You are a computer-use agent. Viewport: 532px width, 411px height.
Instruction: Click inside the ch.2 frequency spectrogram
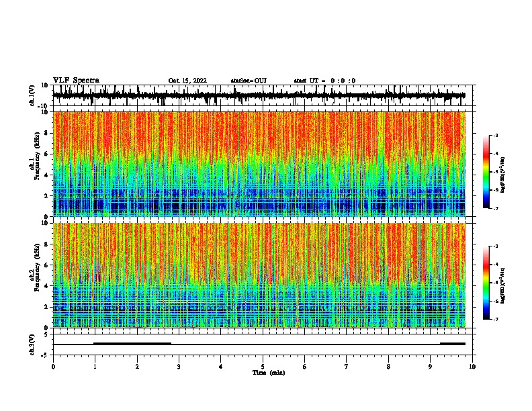pyautogui.click(x=259, y=275)
